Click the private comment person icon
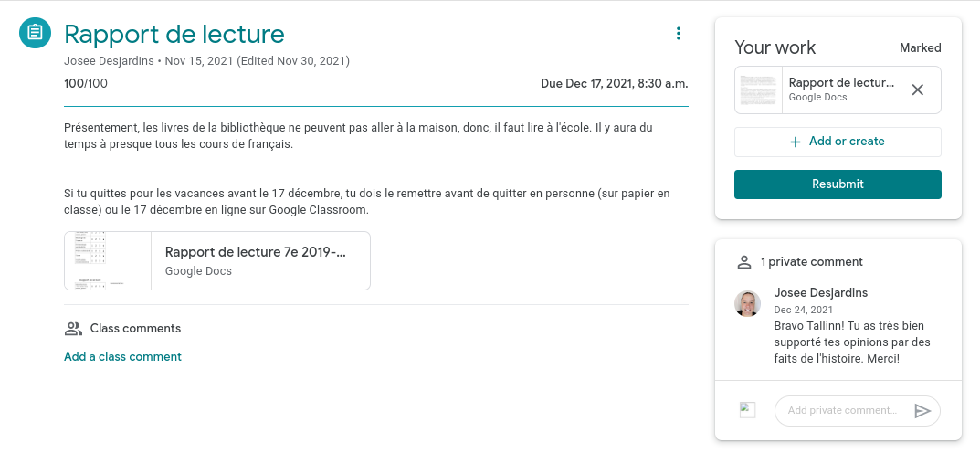 coord(743,262)
